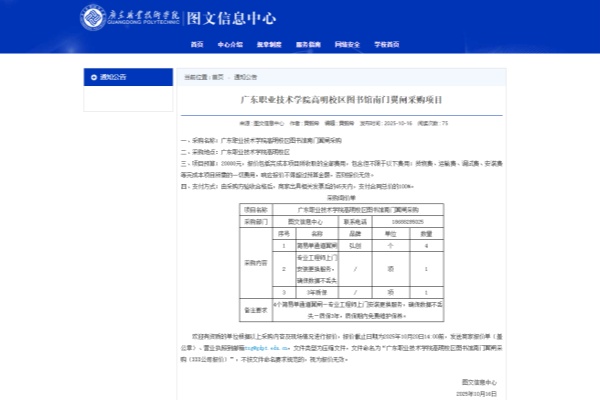600x400 pixels.
Task: Click the 项目名称 table row label
Action: (x=256, y=209)
